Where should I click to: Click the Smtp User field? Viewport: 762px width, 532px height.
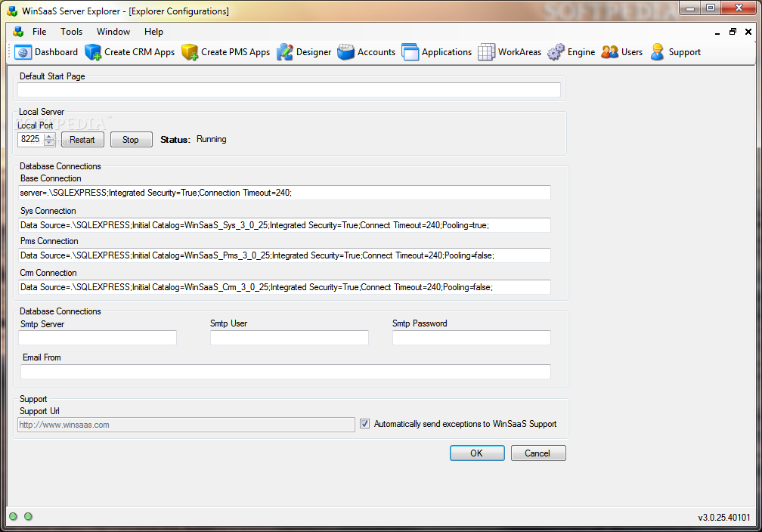[289, 338]
